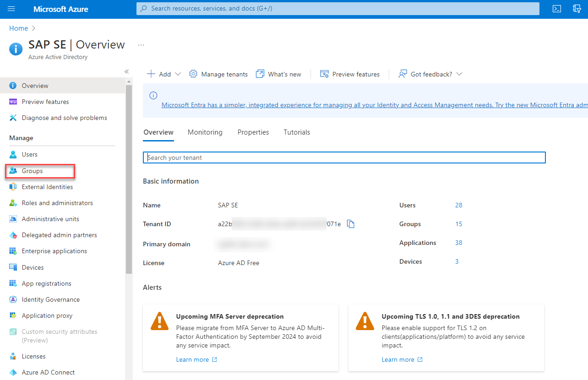Launch Cloud Shell from the top bar

pyautogui.click(x=557, y=9)
